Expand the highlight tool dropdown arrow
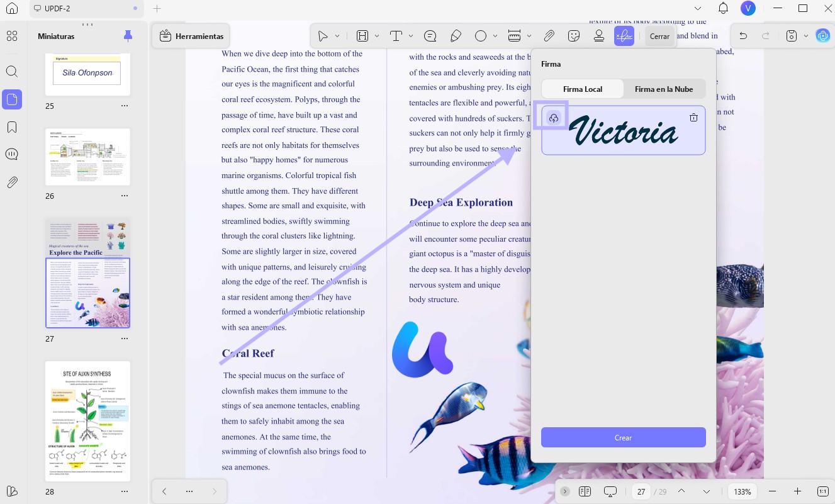The height and width of the screenshot is (504, 835). 377,36
